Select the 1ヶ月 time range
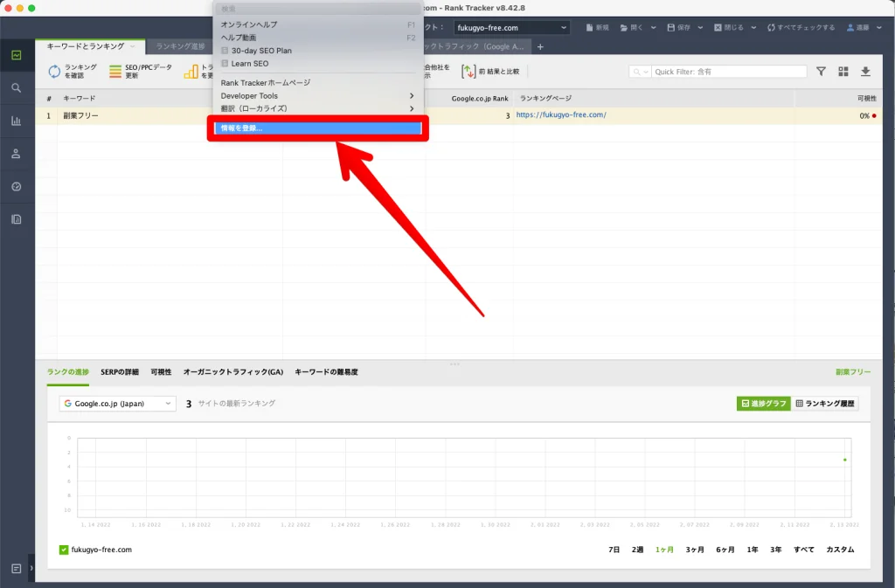 coord(664,550)
